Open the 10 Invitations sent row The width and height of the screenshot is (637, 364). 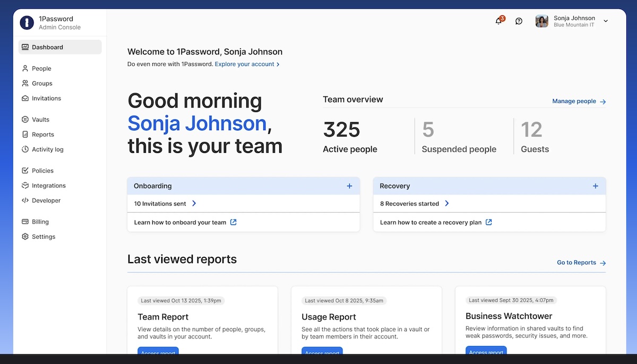point(244,203)
